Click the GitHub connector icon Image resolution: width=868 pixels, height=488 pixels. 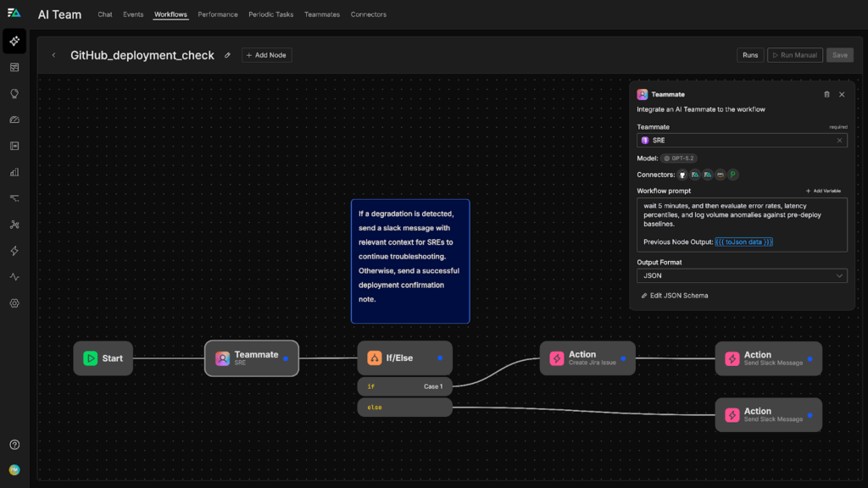(x=682, y=175)
